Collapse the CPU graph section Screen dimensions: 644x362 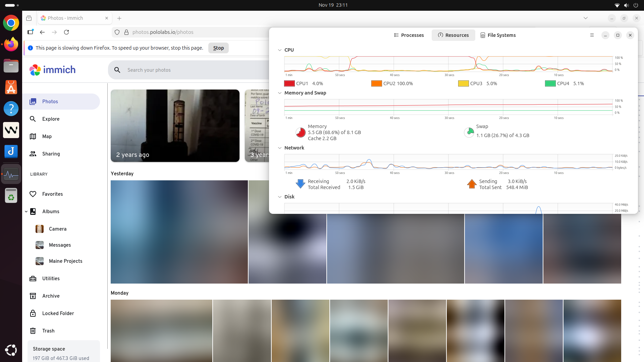[x=280, y=50]
